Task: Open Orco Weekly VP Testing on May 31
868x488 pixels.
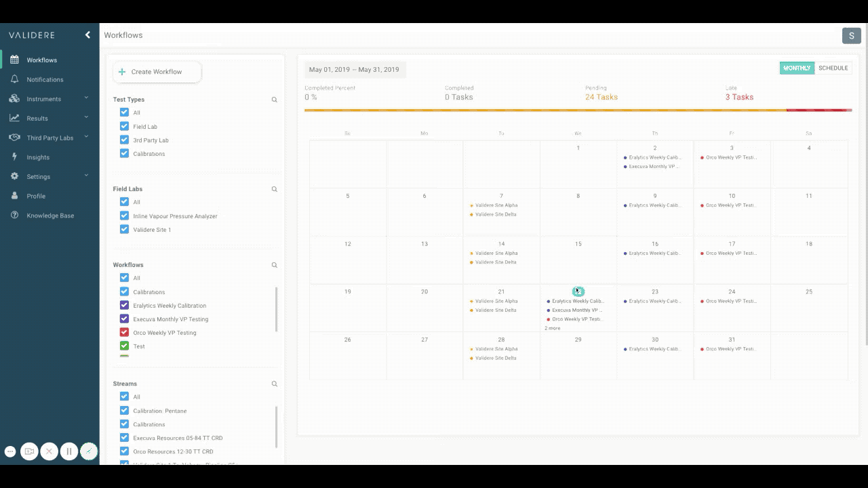Action: 729,349
